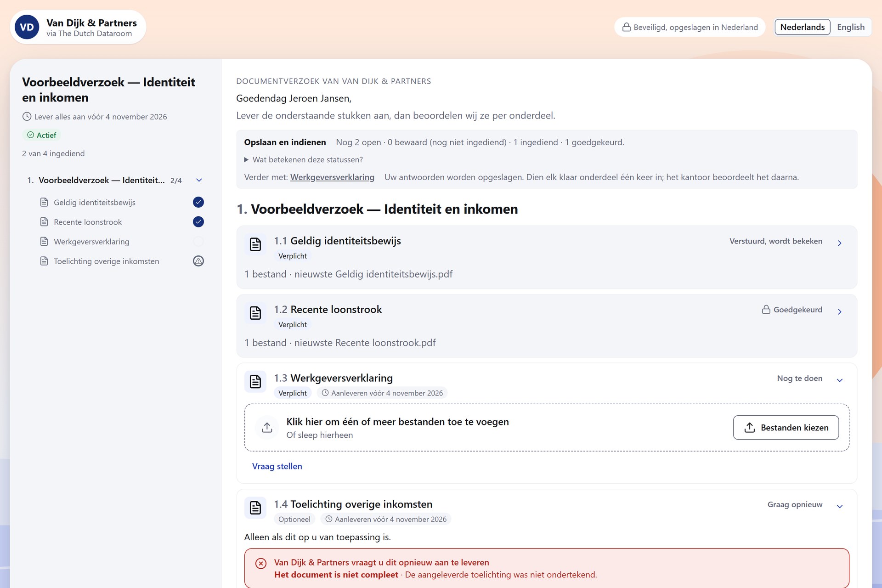Click the Optioneel tag on item 1.4
Image resolution: width=882 pixels, height=588 pixels.
tap(294, 519)
